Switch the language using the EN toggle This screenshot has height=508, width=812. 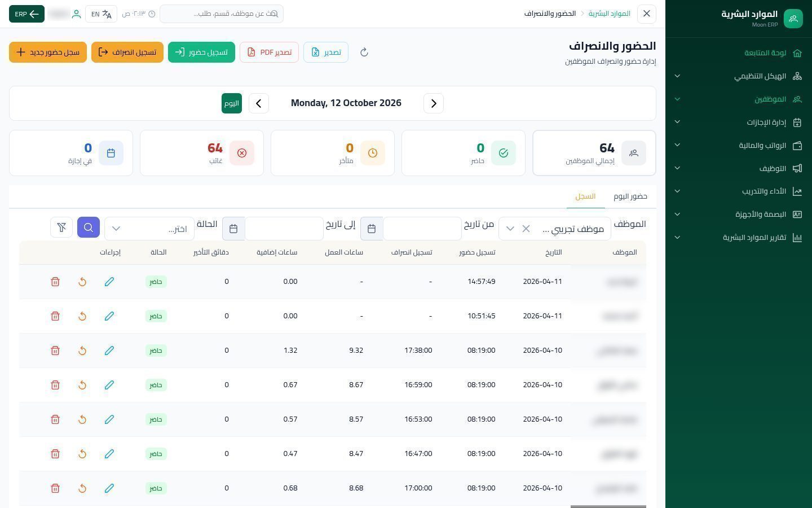point(101,14)
